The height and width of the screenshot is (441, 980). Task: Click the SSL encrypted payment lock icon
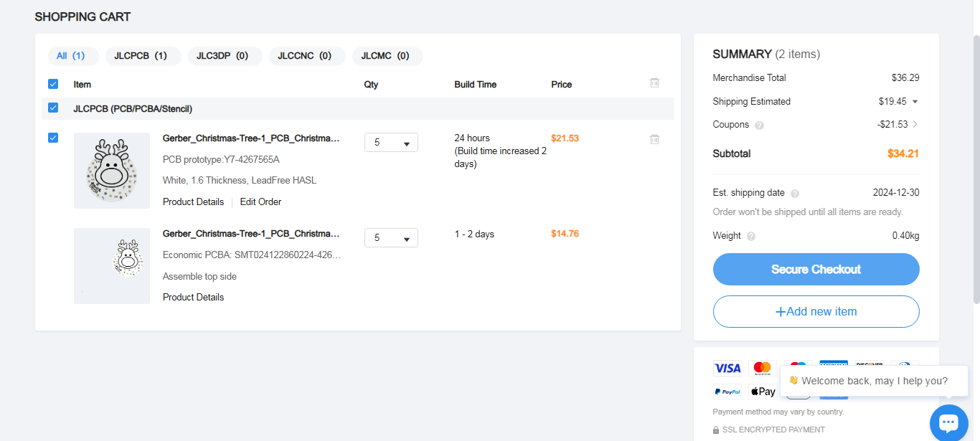[716, 430]
